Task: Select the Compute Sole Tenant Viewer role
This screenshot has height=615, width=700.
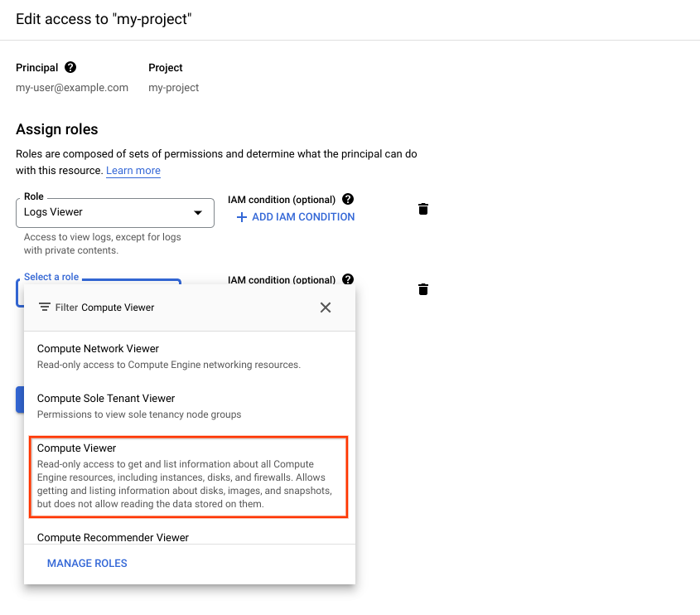Action: (x=190, y=406)
